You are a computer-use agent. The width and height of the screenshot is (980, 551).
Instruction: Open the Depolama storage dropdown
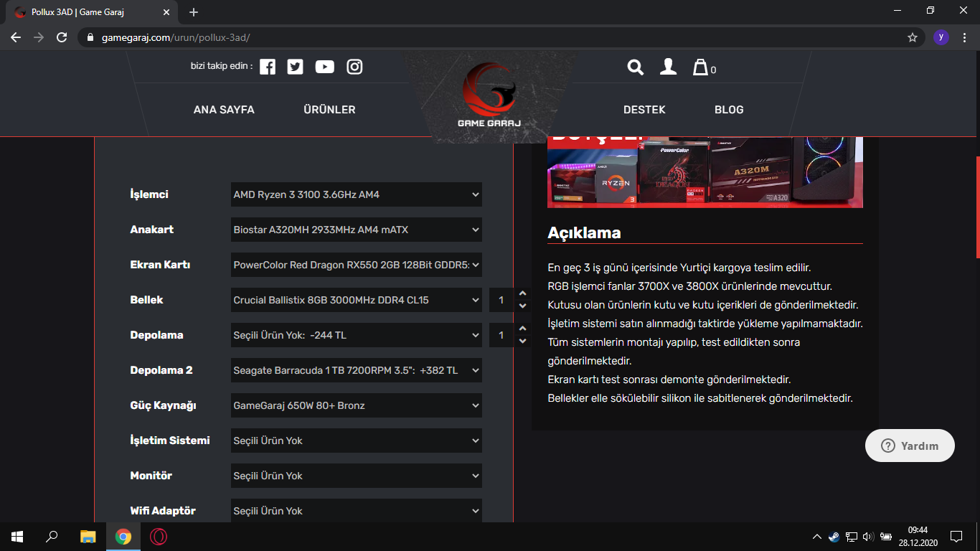pos(357,335)
